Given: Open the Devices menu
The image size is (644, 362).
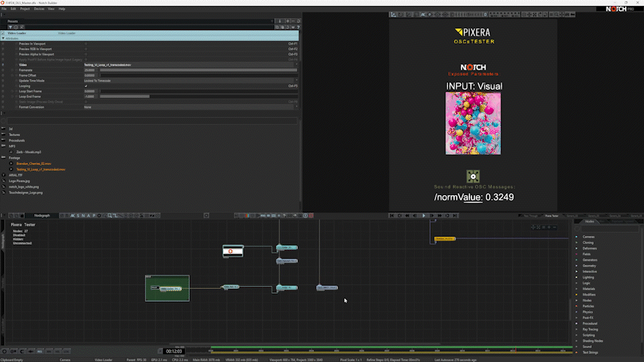Looking at the screenshot, I should pyautogui.click(x=39, y=9).
